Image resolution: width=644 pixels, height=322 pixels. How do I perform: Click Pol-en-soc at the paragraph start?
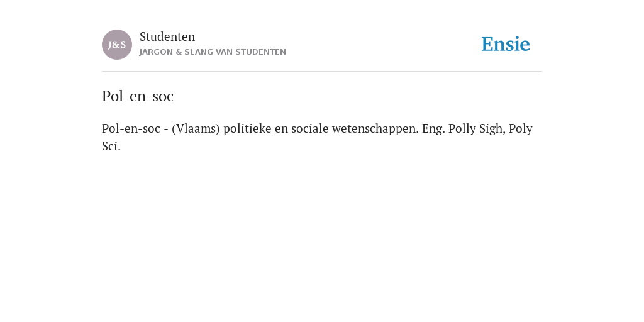131,128
